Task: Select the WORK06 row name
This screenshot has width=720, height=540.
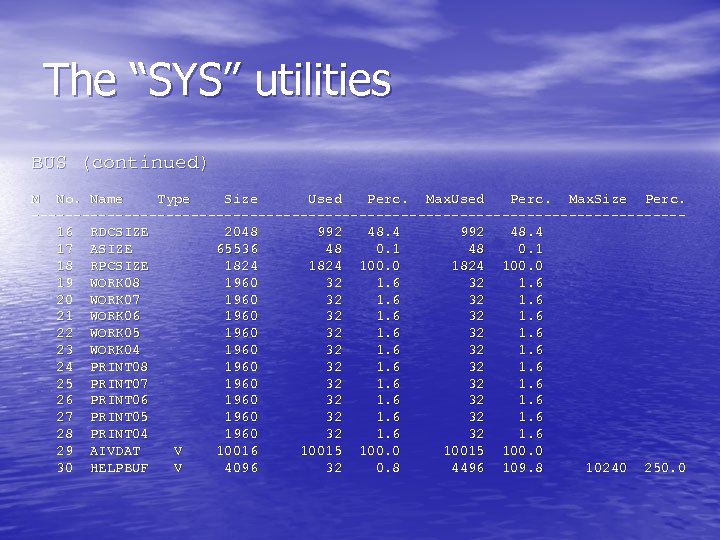Action: [x=115, y=316]
